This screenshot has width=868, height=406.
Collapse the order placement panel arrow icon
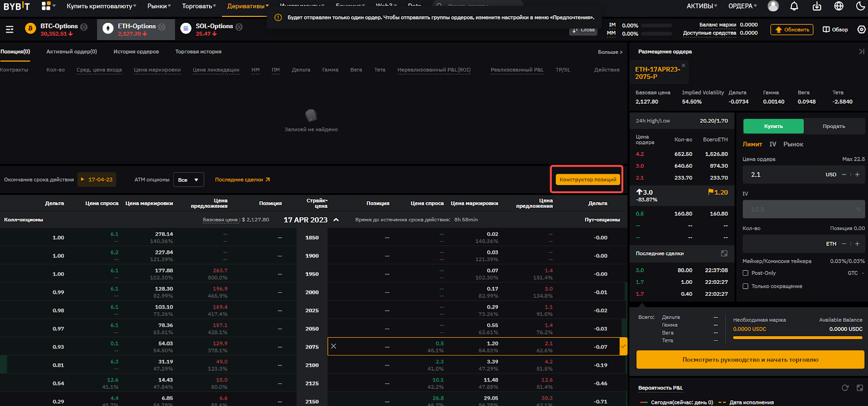(x=861, y=52)
